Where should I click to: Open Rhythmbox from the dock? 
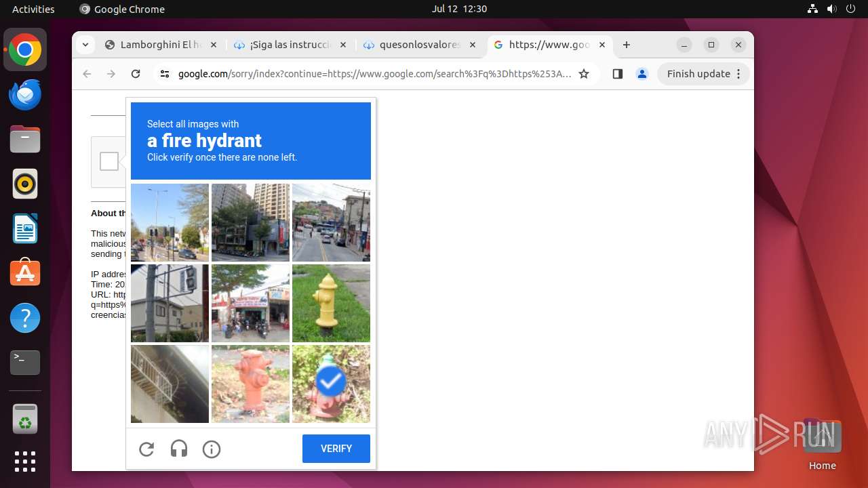(x=25, y=184)
